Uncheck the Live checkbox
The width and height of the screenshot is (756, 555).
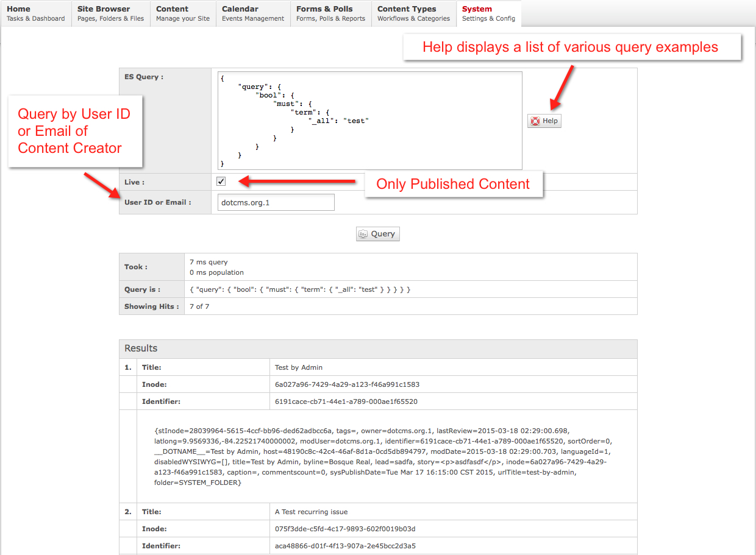pyautogui.click(x=221, y=182)
